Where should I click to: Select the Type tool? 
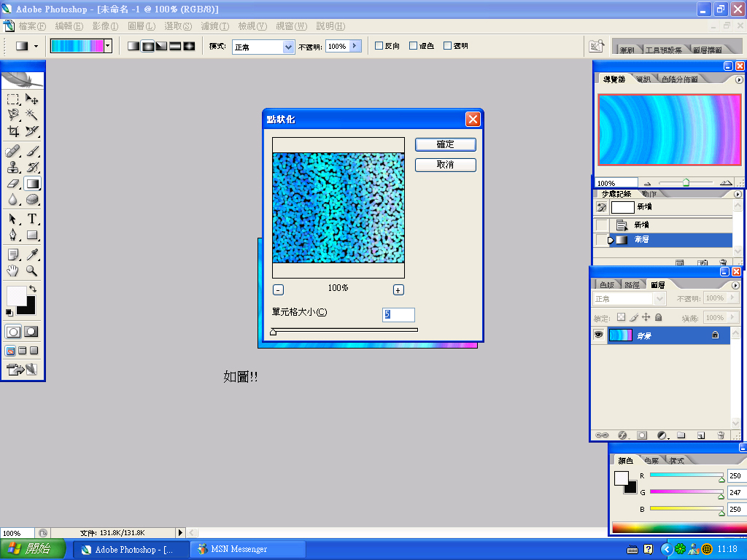tap(32, 219)
